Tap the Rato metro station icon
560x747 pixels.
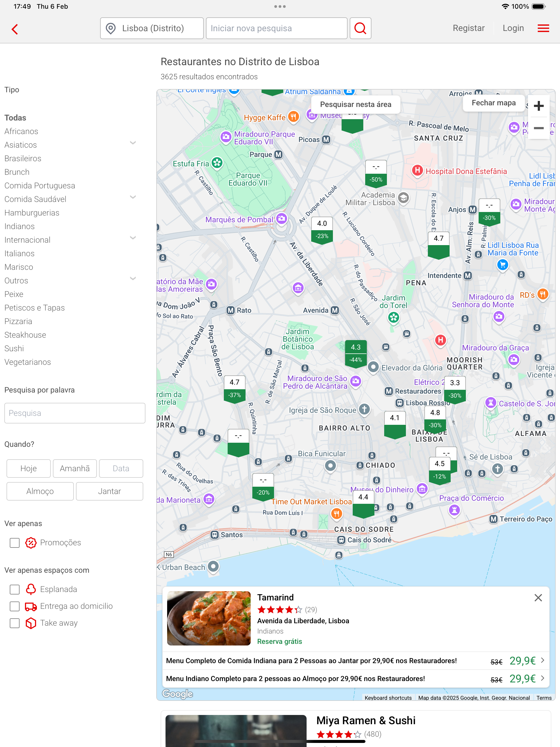(x=231, y=310)
